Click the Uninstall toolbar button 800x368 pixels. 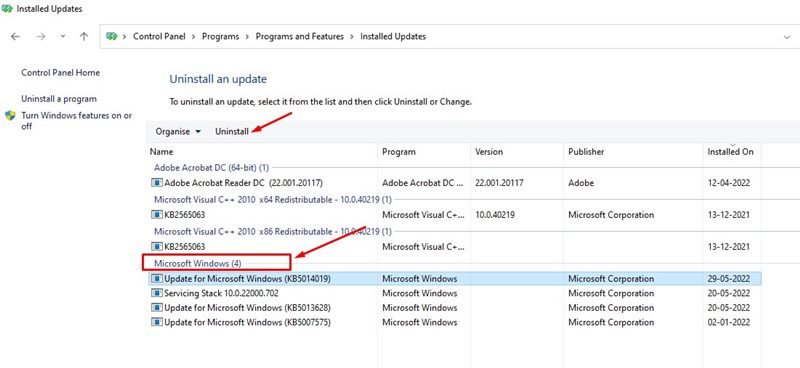click(232, 132)
